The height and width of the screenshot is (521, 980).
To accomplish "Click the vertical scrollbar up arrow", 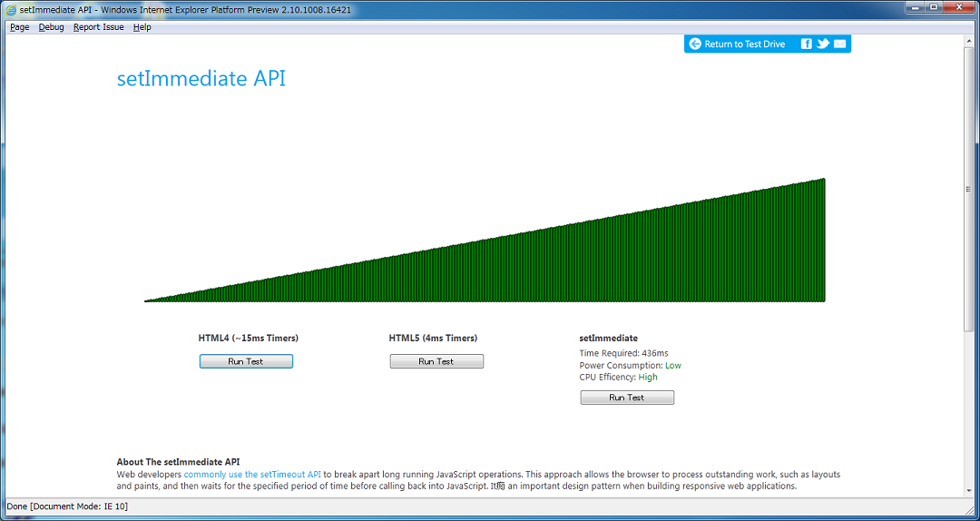I will (x=968, y=42).
